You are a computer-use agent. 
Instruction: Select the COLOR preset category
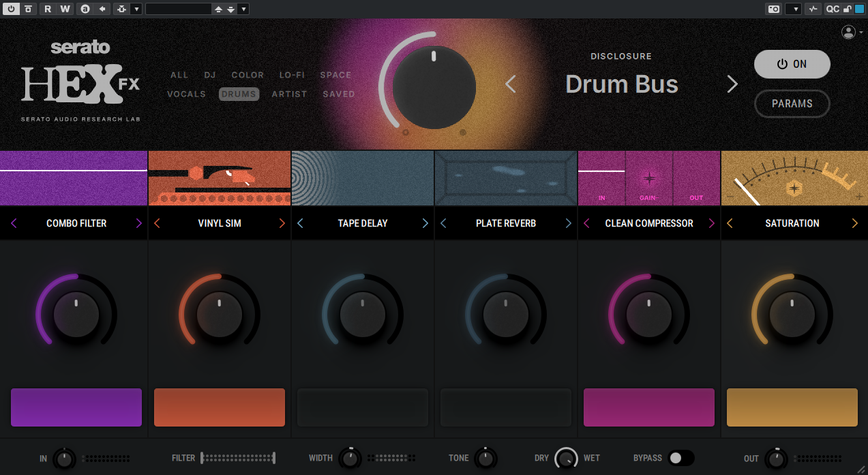tap(248, 75)
